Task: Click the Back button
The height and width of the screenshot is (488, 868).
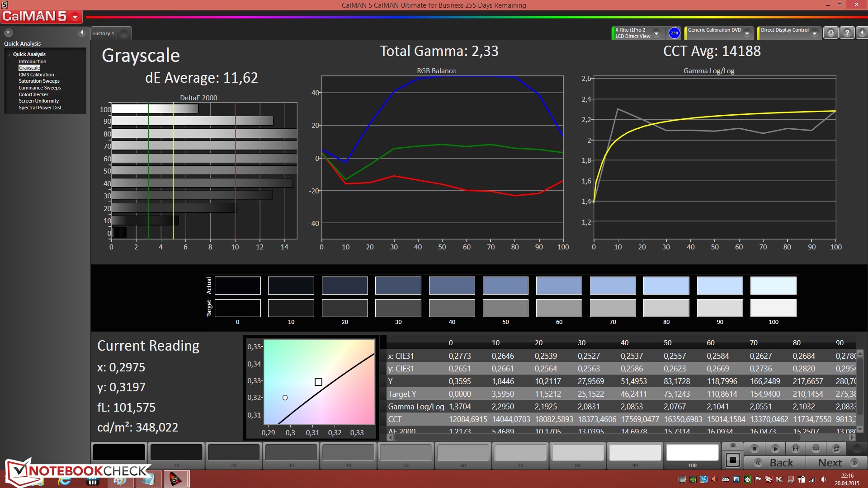Action: pyautogui.click(x=775, y=463)
